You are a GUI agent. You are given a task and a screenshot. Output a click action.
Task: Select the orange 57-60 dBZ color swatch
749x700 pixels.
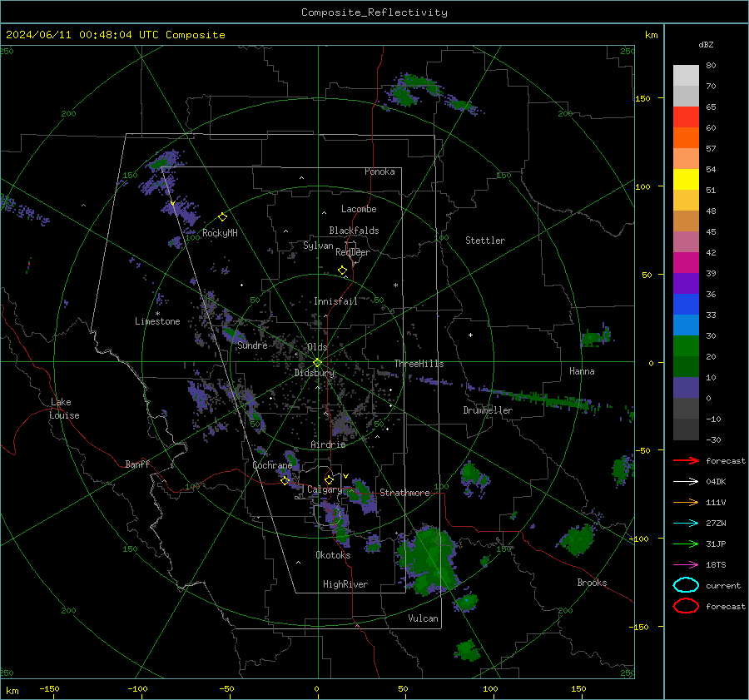686,138
